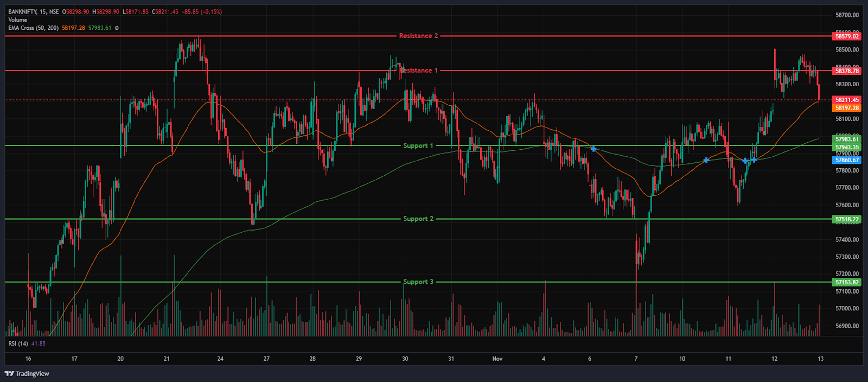868x382 pixels.
Task: Select the Volume indicator legend
Action: [18, 20]
